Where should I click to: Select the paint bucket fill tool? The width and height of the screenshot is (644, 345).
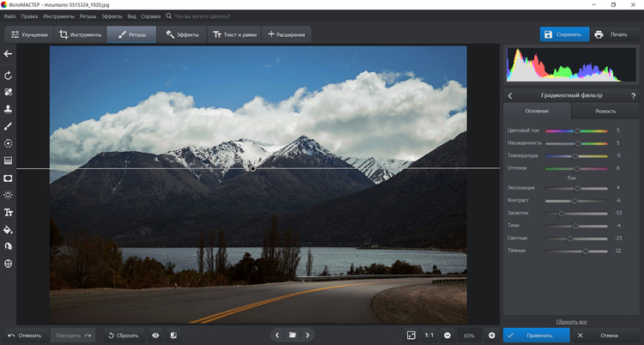pyautogui.click(x=8, y=229)
